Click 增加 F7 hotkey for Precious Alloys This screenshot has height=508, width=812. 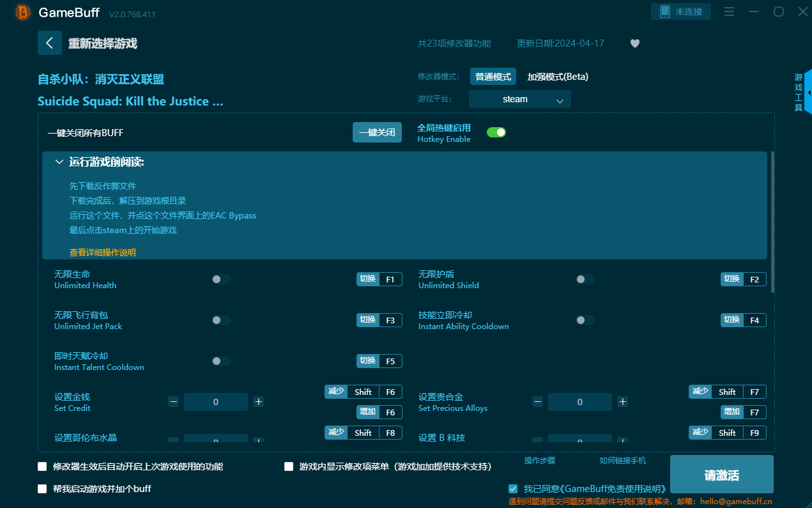click(744, 412)
